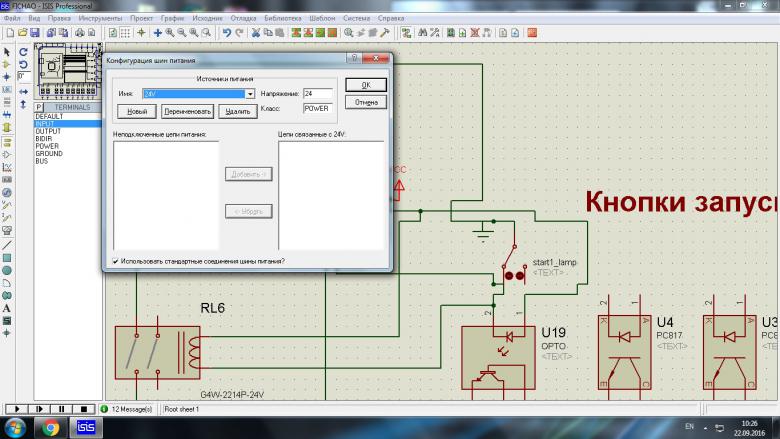The width and height of the screenshot is (780, 439).
Task: Select the Selection mode arrow tool
Action: click(7, 52)
